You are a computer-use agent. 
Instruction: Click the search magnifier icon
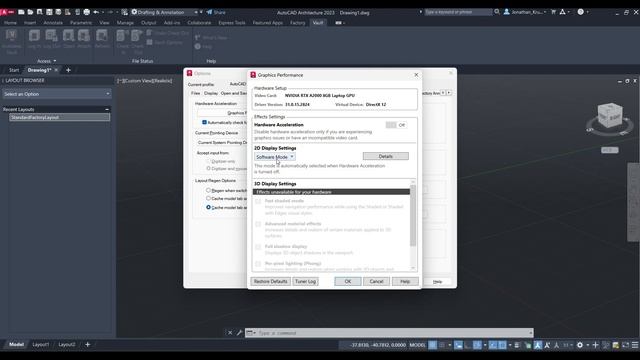click(x=497, y=12)
